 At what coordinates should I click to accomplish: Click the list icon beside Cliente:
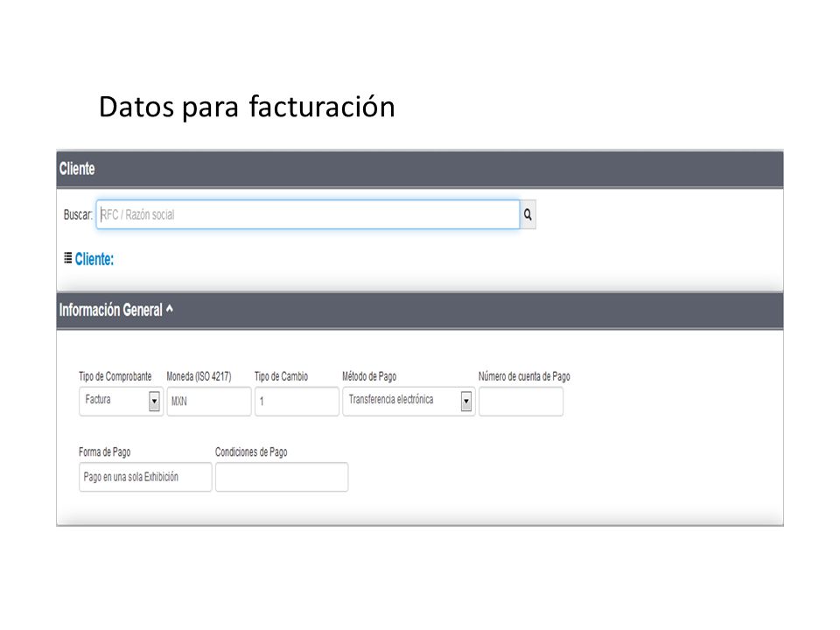click(x=68, y=258)
